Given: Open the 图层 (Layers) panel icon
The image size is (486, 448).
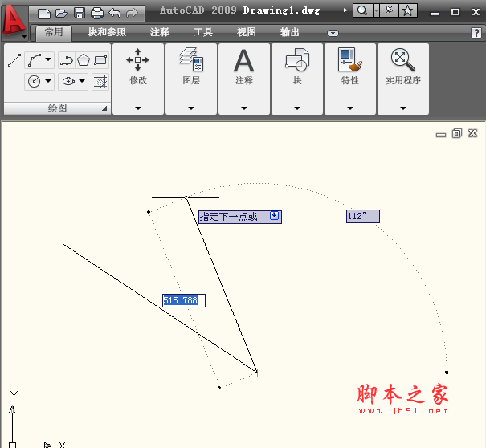Looking at the screenshot, I should 191,59.
